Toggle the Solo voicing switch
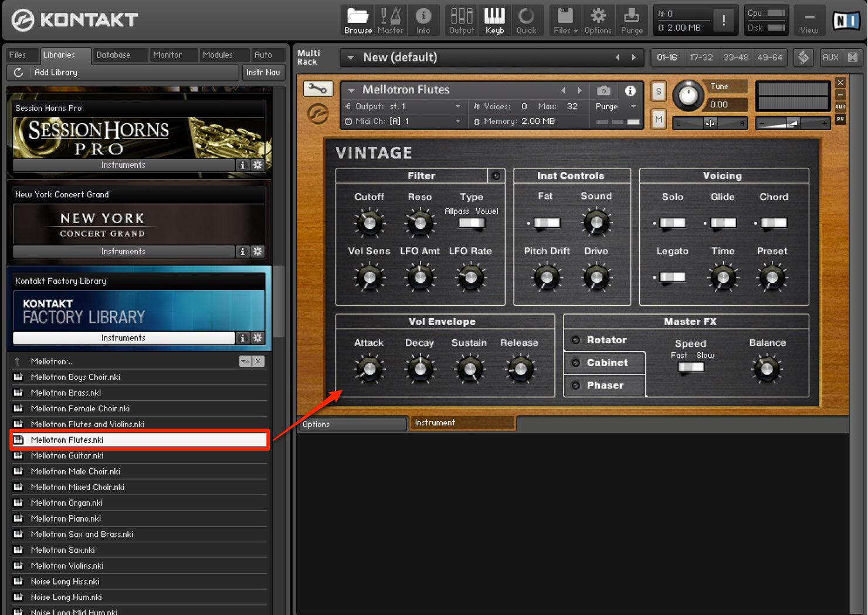The height and width of the screenshot is (615, 868). coord(672,223)
